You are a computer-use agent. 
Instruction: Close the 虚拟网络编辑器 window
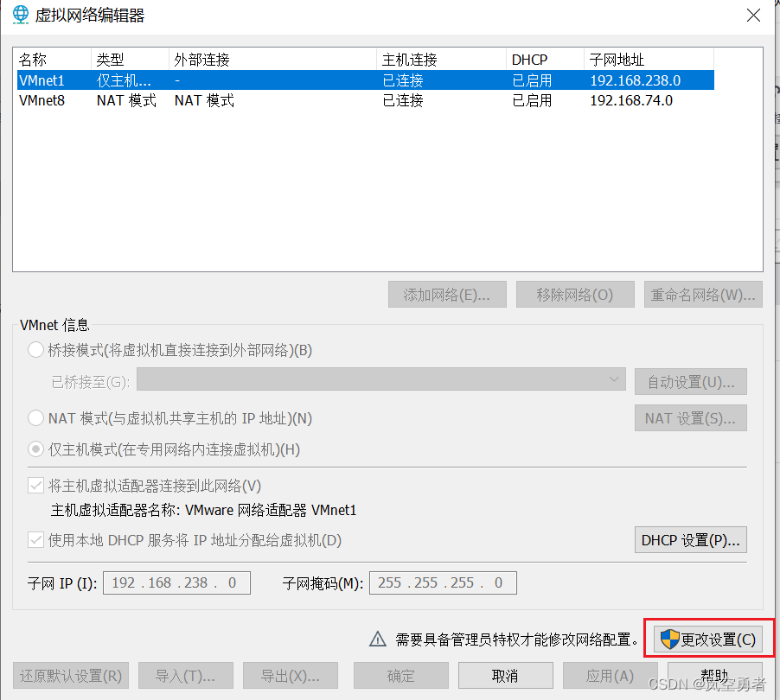[753, 15]
